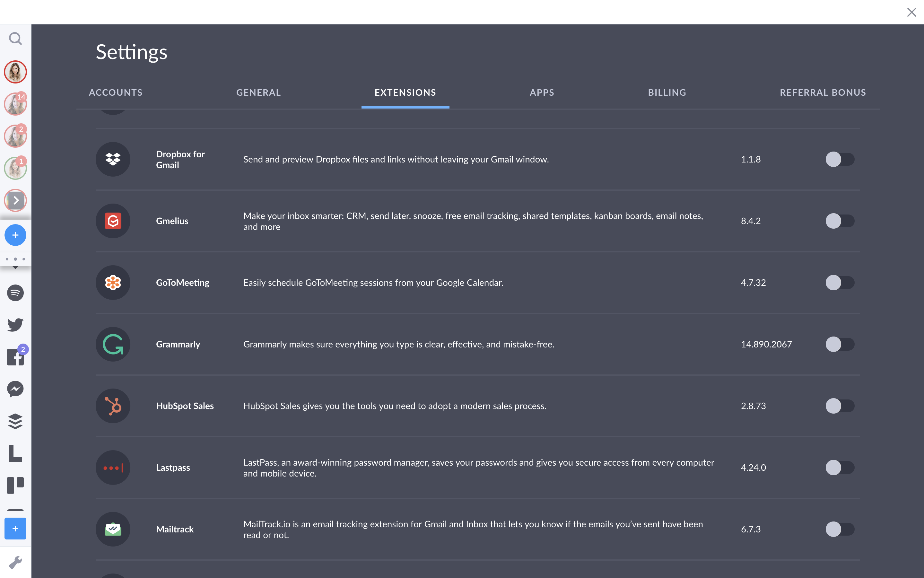Open the Facebook app in sidebar

point(15,357)
